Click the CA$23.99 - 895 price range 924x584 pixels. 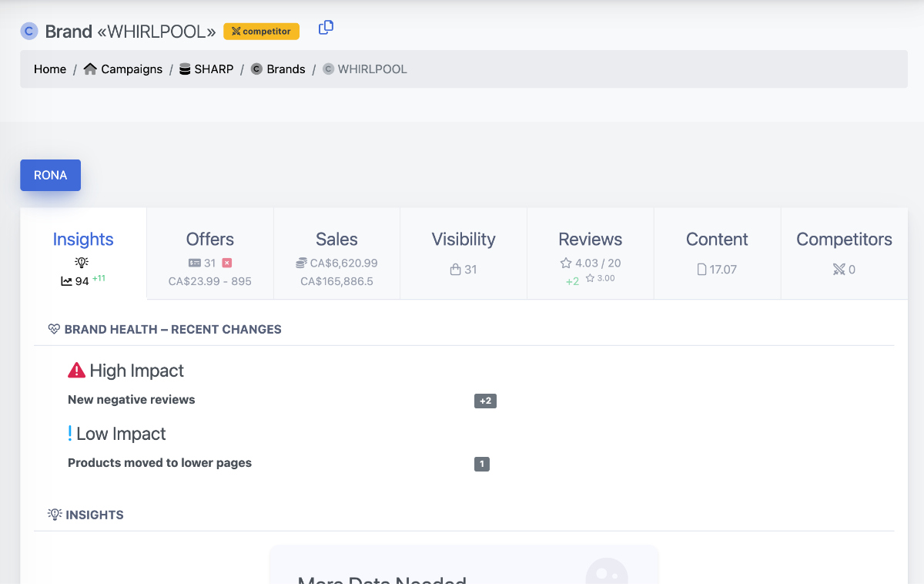[x=210, y=281]
